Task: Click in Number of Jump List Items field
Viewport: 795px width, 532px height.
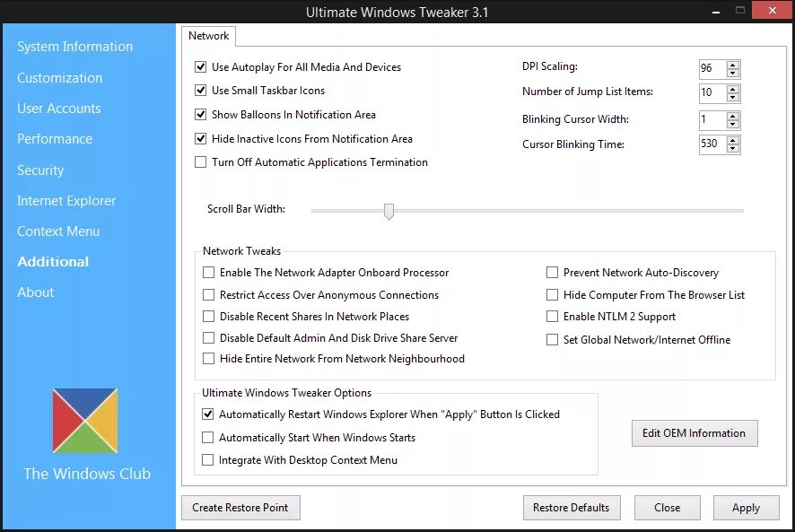Action: 712,92
